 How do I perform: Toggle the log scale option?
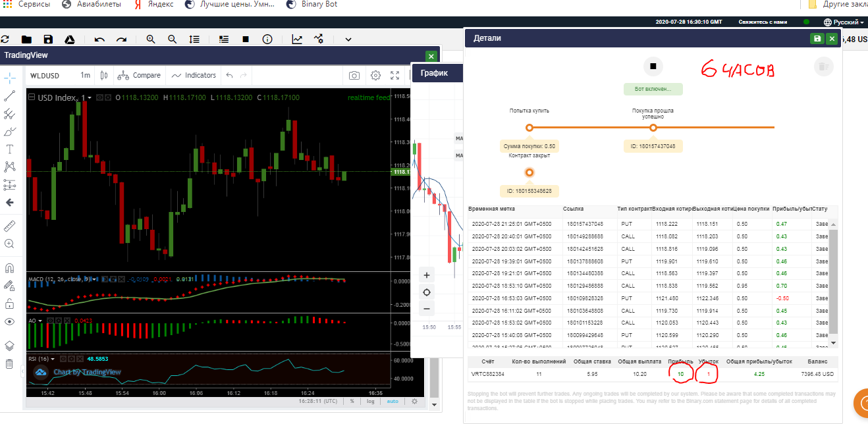tap(371, 401)
